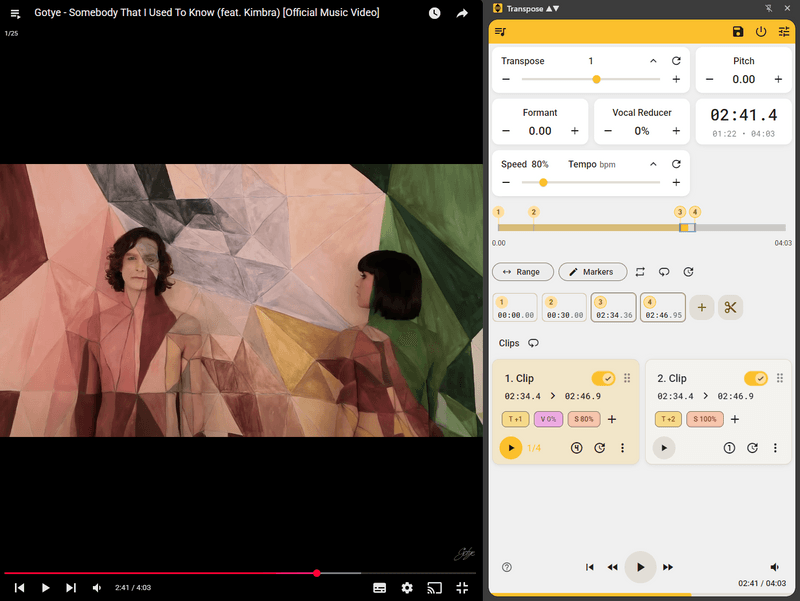Click the Watch Later clock icon
Screen dimensions: 800x601
pyautogui.click(x=435, y=13)
